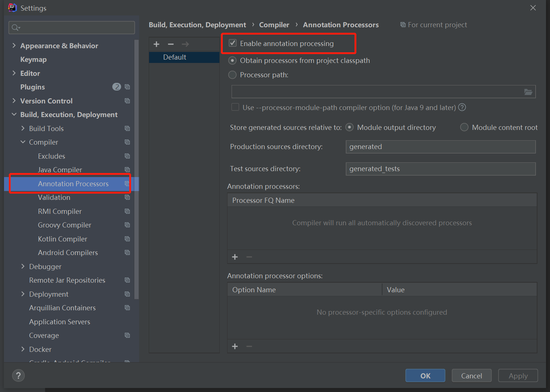This screenshot has width=550, height=392.
Task: Click Annotation Processors in the breadcrumb path
Action: 341,25
